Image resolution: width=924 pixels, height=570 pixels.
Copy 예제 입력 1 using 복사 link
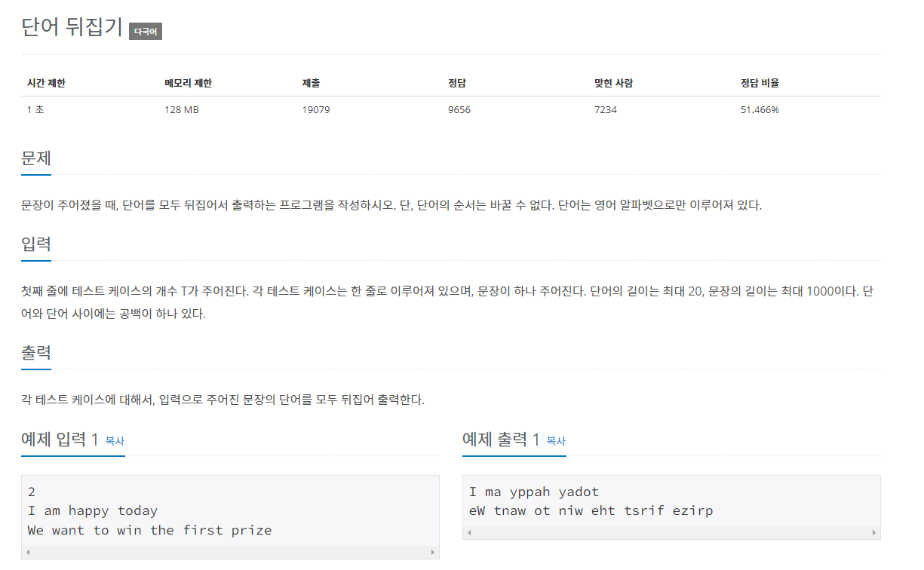pyautogui.click(x=115, y=440)
